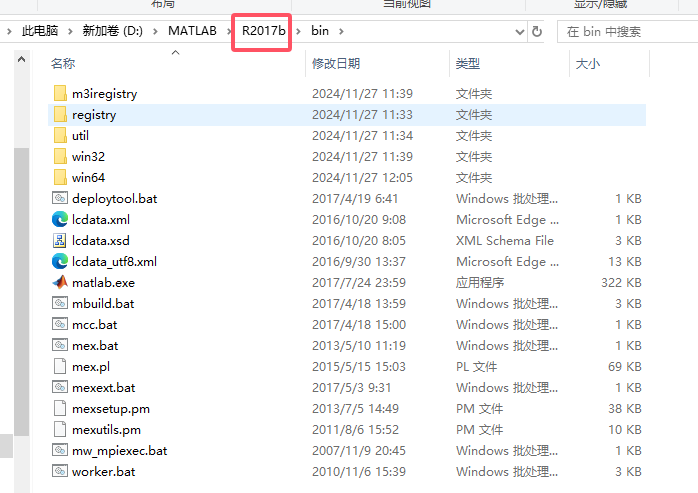The width and height of the screenshot is (698, 493).
Task: Click the 在 bin 中搜索 search box
Action: pyautogui.click(x=628, y=32)
